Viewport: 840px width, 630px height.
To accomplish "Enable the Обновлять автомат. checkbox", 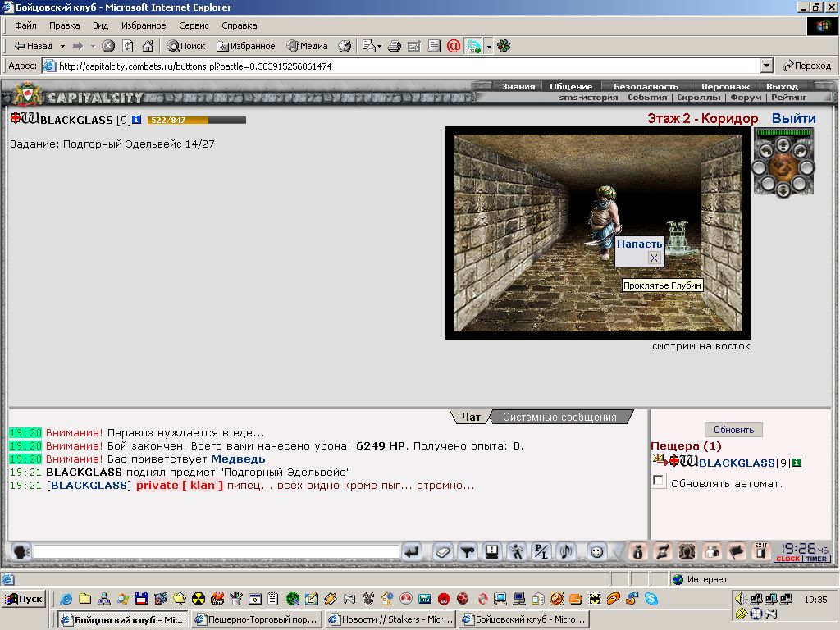I will (x=659, y=481).
